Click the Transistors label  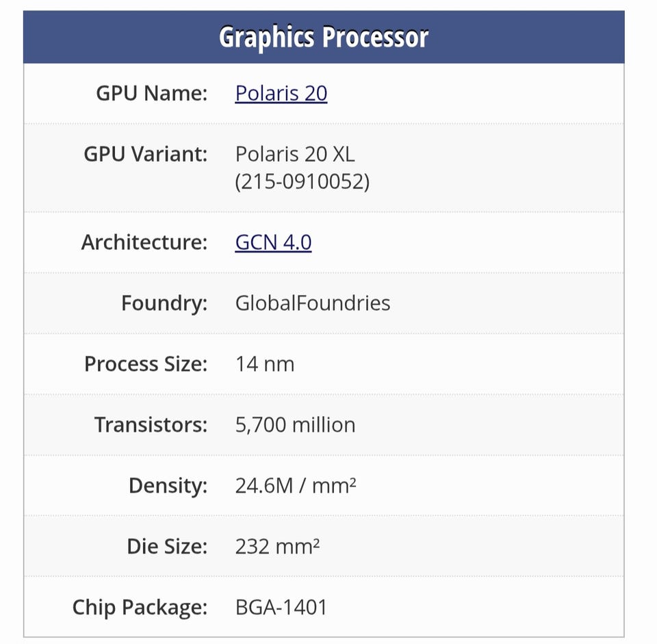(151, 425)
